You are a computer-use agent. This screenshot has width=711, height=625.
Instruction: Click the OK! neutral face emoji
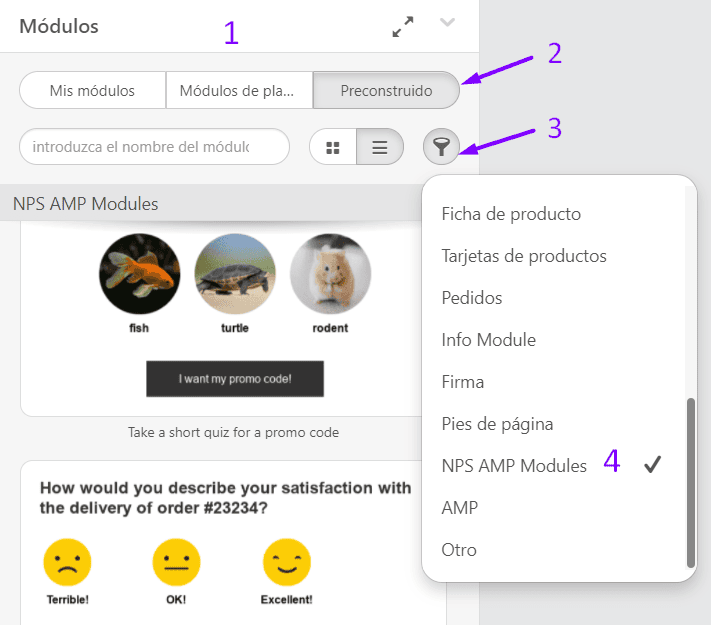176,562
